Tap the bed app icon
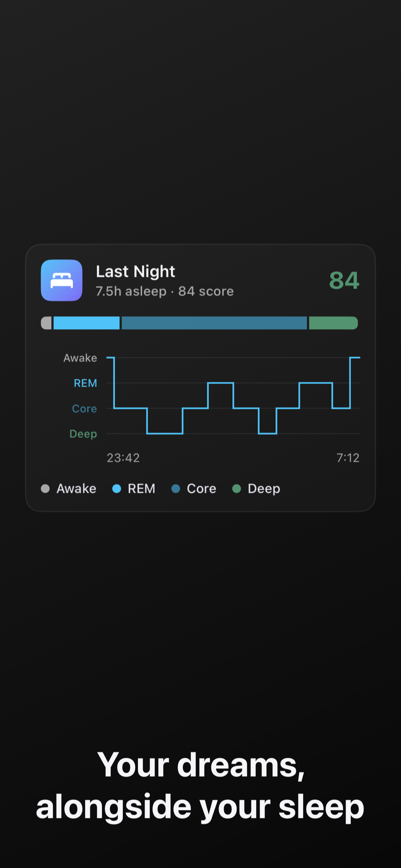 (62, 280)
